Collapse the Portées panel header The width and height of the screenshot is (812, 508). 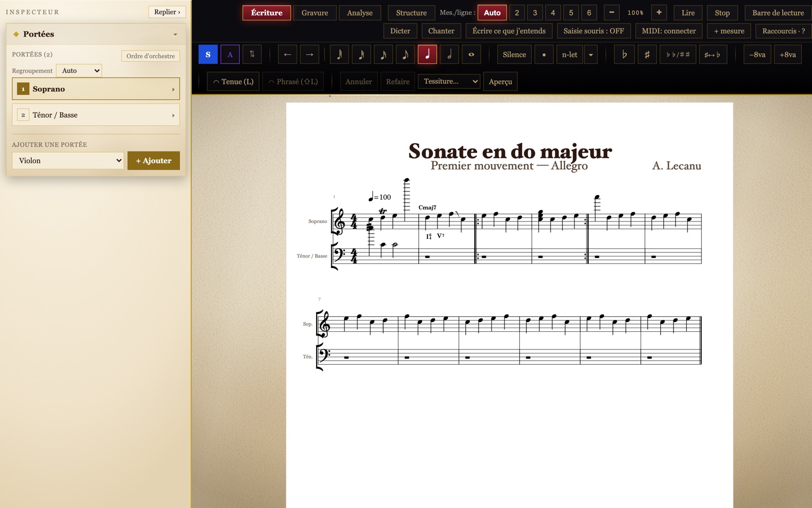tap(96, 34)
